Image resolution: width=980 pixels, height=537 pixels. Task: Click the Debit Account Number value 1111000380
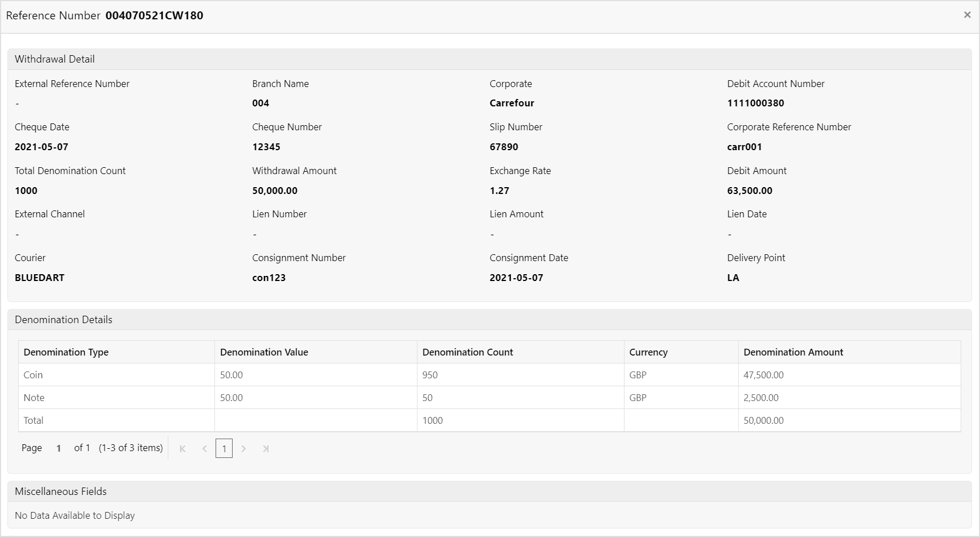[755, 103]
